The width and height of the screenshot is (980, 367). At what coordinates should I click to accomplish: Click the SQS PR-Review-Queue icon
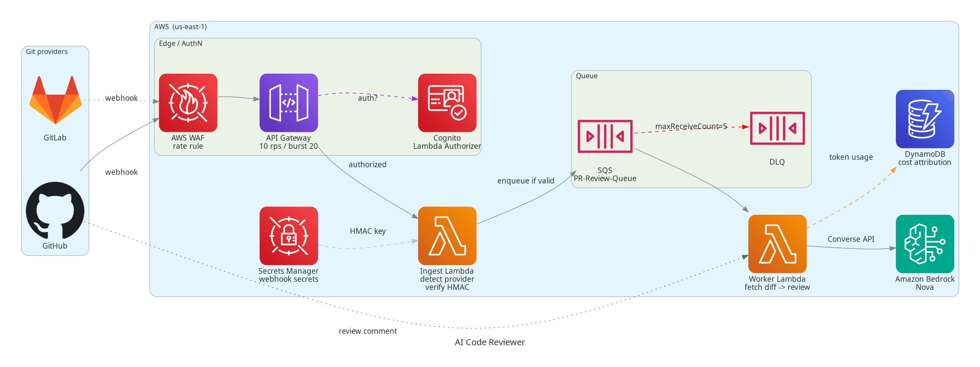tap(605, 136)
